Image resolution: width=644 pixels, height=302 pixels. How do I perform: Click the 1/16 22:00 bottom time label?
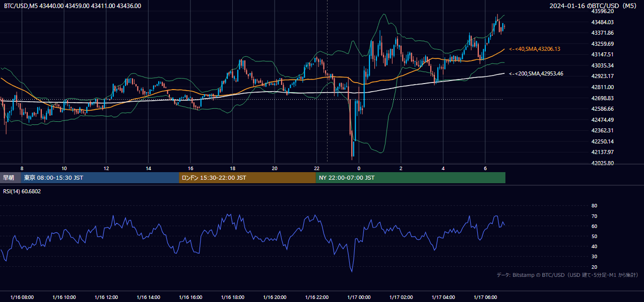pyautogui.click(x=317, y=297)
